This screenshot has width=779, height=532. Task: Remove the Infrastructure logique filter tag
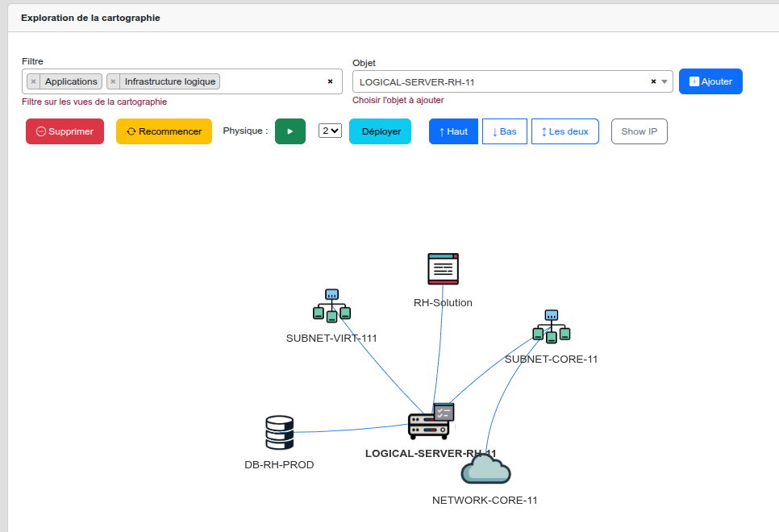tap(113, 81)
